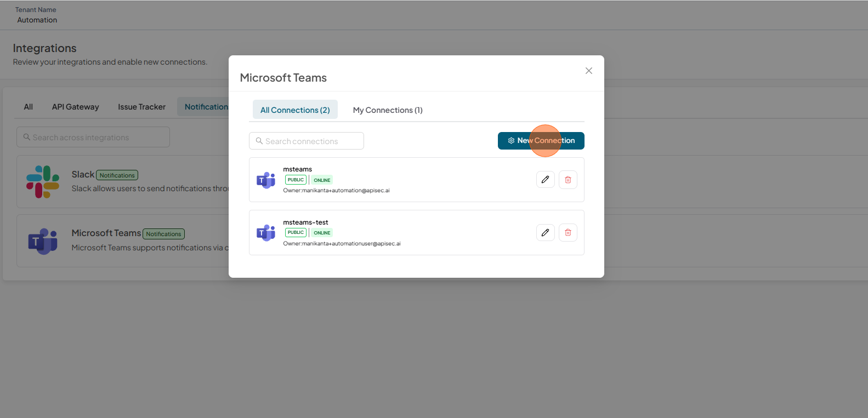Switch to My Connections (1) tab

[388, 110]
